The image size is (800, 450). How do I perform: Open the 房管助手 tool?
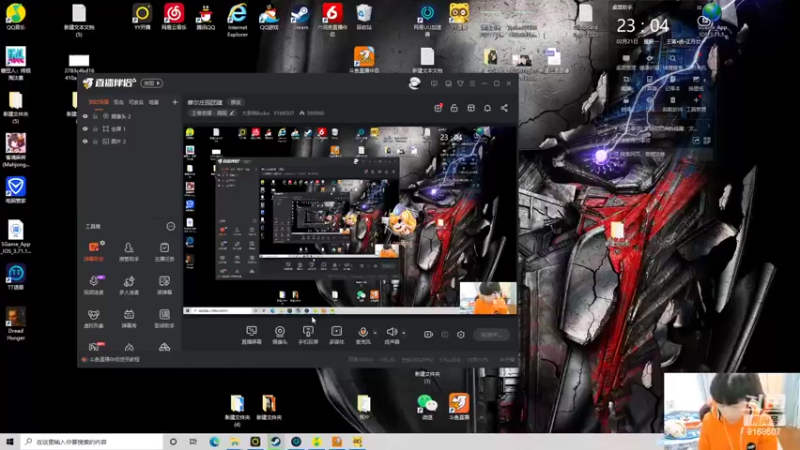(x=129, y=251)
